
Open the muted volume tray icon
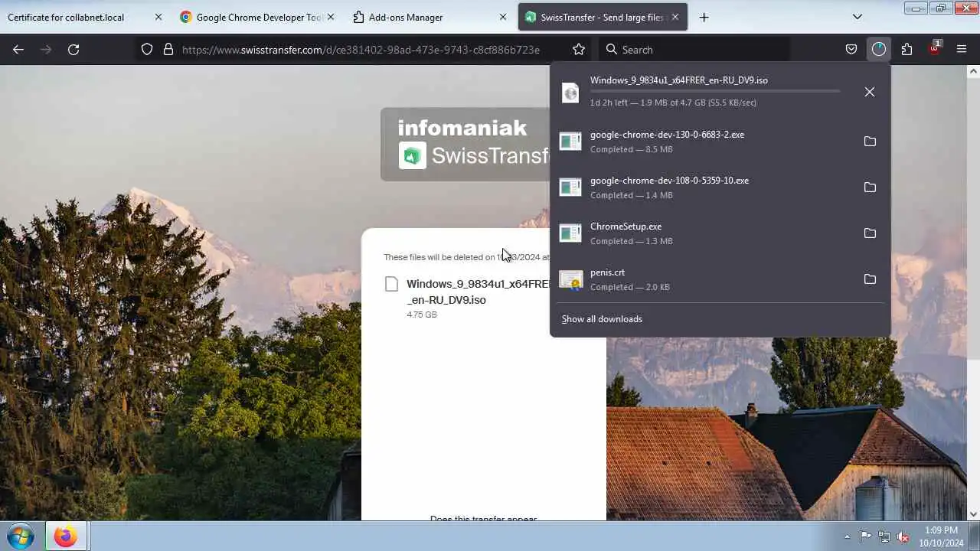(x=903, y=536)
